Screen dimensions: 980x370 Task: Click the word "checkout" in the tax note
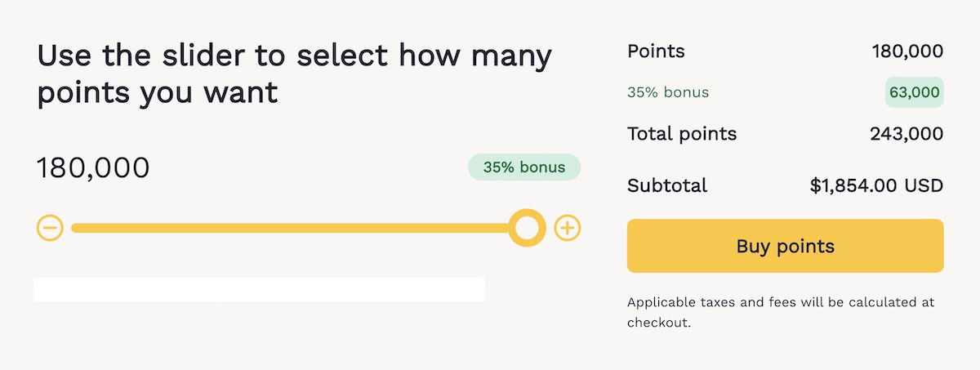[x=657, y=323]
